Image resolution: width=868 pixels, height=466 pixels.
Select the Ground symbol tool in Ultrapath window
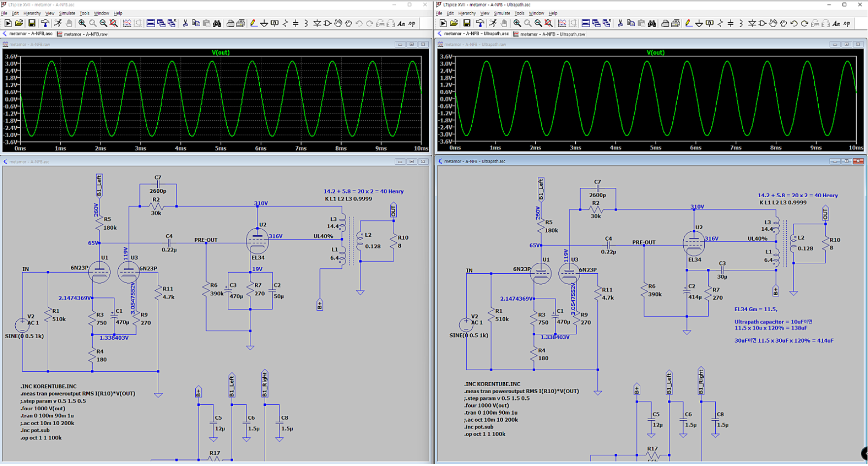tap(699, 23)
